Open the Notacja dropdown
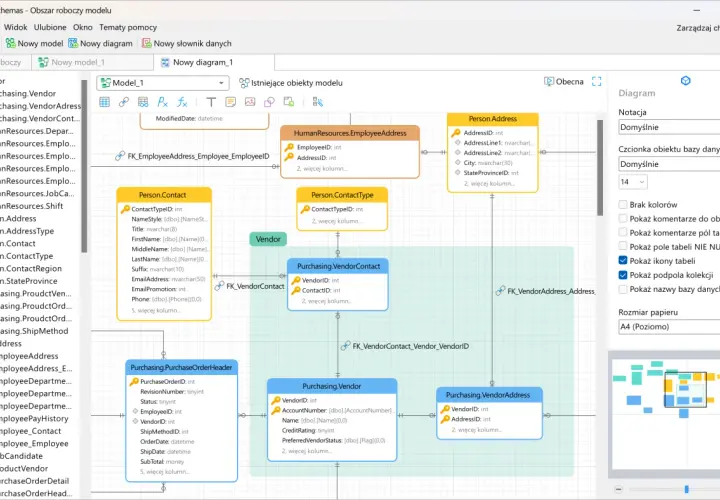The height and width of the screenshot is (500, 720). tap(669, 127)
